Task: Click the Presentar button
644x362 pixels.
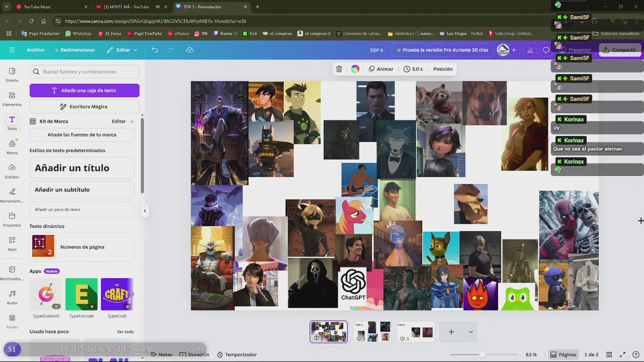Action: tap(575, 50)
